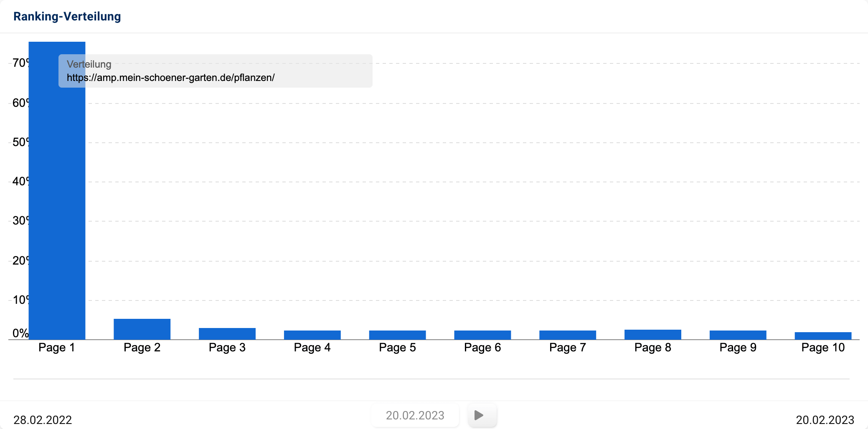The width and height of the screenshot is (868, 429).
Task: Select the Page 5 ranking bar
Action: tap(397, 335)
